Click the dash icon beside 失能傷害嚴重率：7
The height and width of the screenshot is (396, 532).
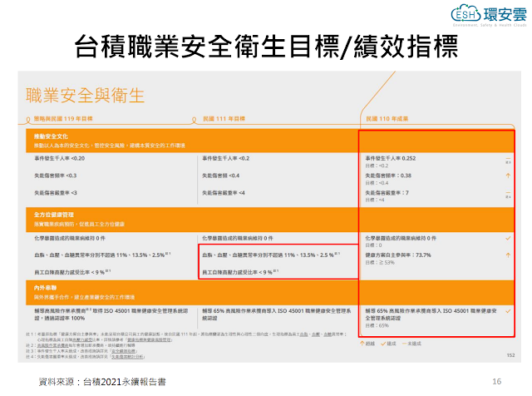point(508,193)
